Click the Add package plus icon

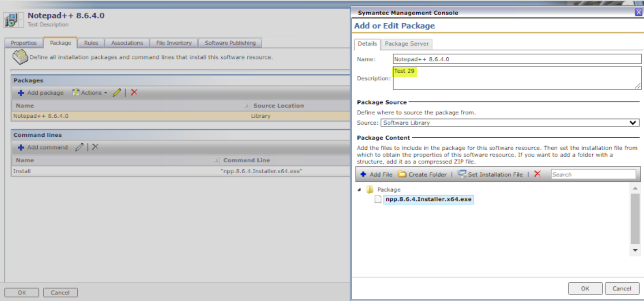click(21, 93)
